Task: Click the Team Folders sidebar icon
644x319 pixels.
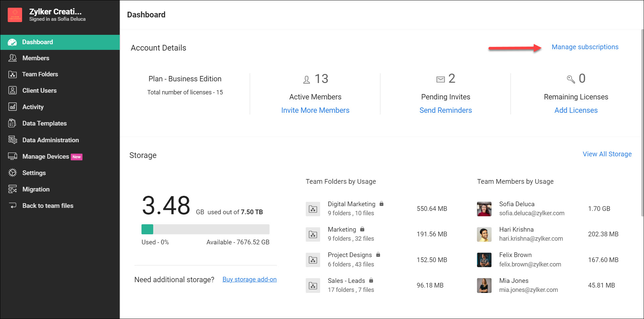Action: (x=12, y=74)
